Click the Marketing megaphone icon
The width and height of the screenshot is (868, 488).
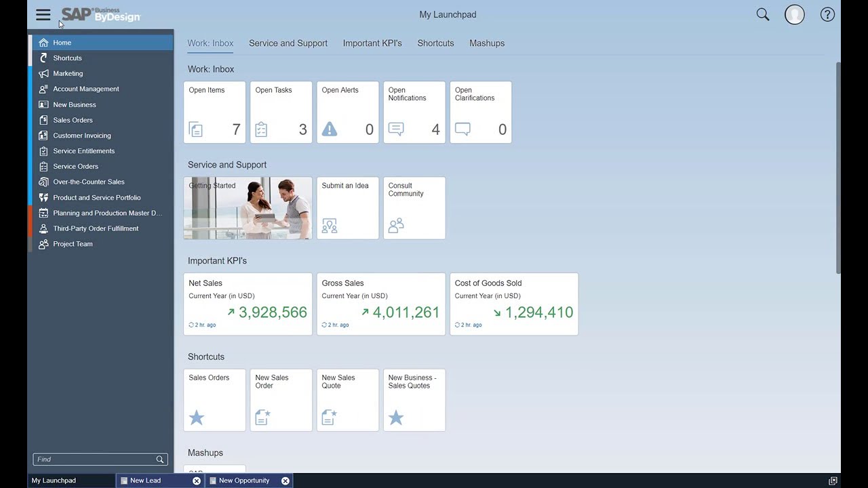coord(43,73)
